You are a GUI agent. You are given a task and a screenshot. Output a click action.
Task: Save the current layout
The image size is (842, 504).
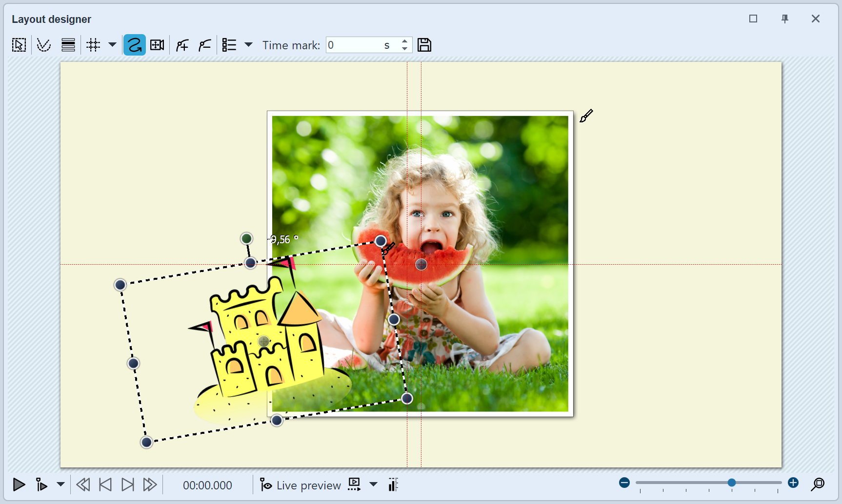424,44
